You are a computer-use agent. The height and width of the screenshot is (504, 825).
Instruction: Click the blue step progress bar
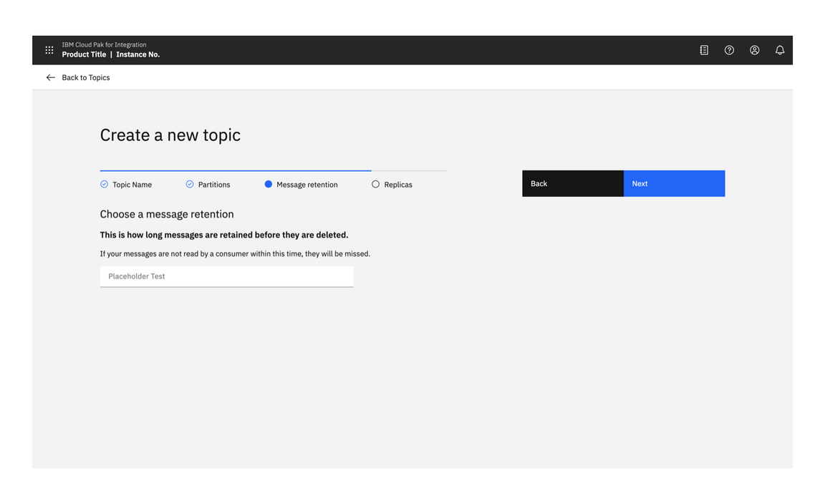point(235,170)
